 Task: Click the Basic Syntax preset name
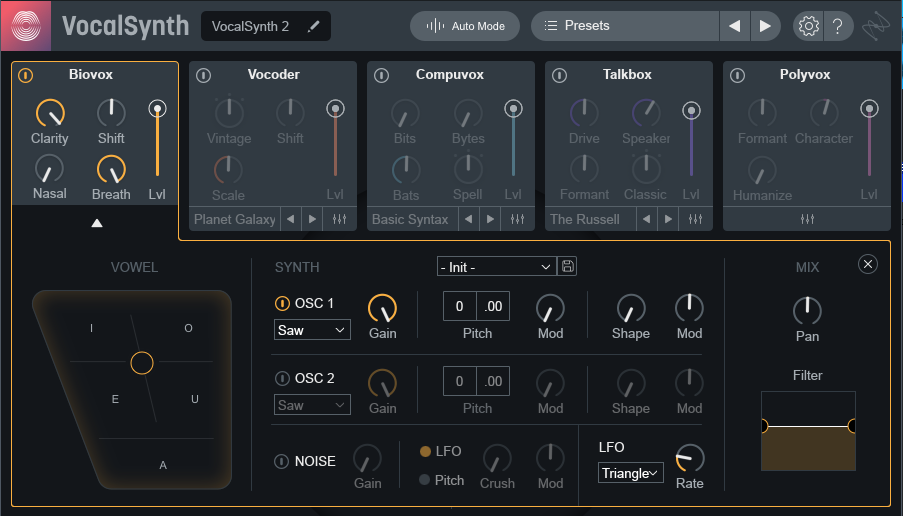(410, 219)
